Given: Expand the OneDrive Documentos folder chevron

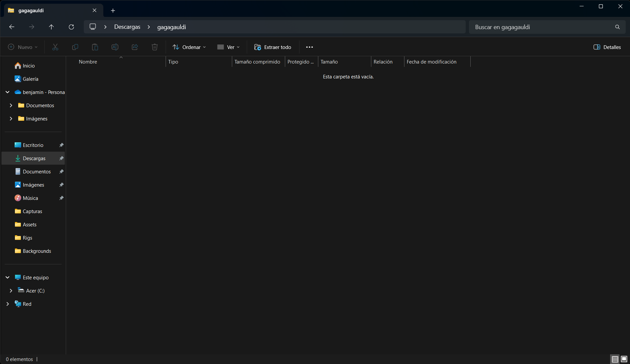Looking at the screenshot, I should (11, 105).
